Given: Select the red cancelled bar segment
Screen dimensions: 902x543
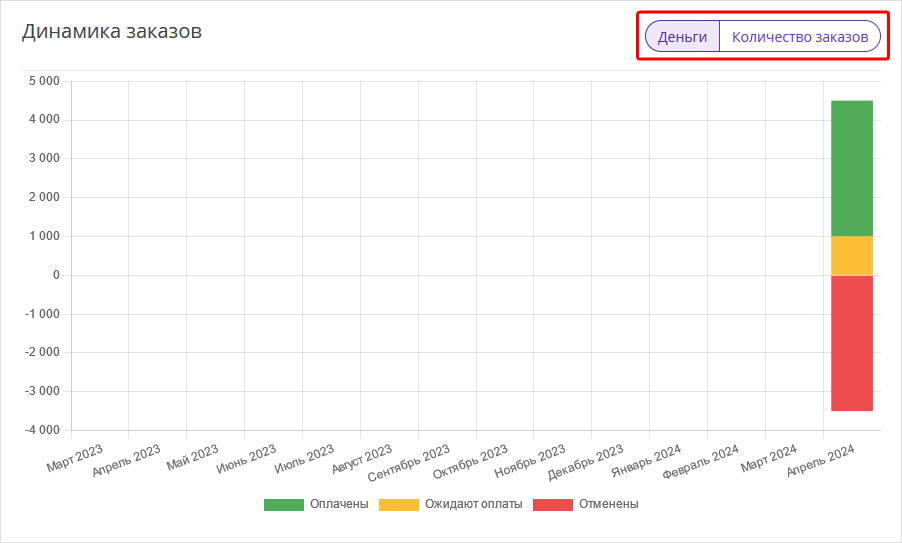Looking at the screenshot, I should [852, 343].
